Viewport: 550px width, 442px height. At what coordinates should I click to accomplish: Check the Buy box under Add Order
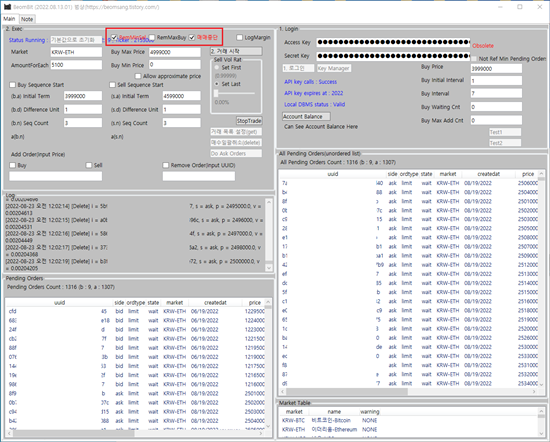coord(13,165)
